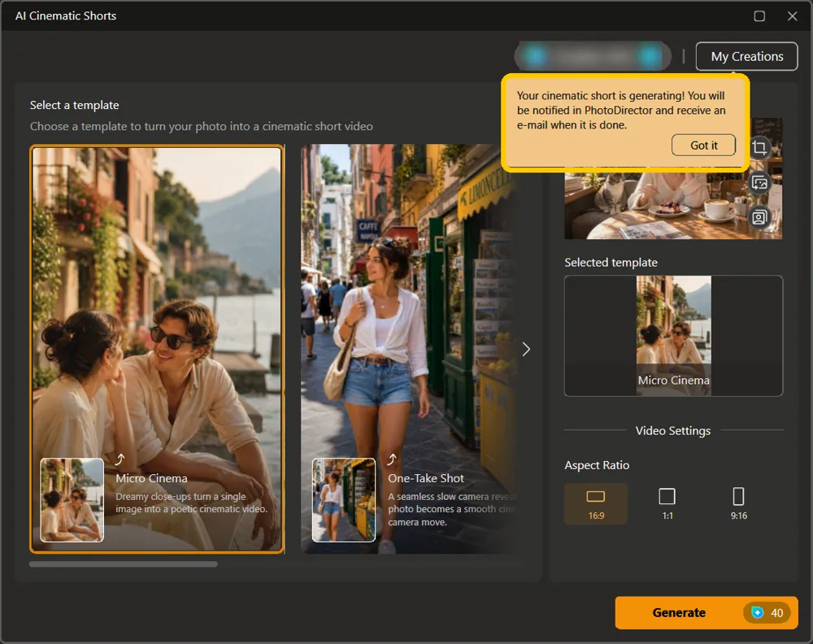Image resolution: width=813 pixels, height=644 pixels.
Task: Show next templates with the right chevron
Action: (x=526, y=349)
